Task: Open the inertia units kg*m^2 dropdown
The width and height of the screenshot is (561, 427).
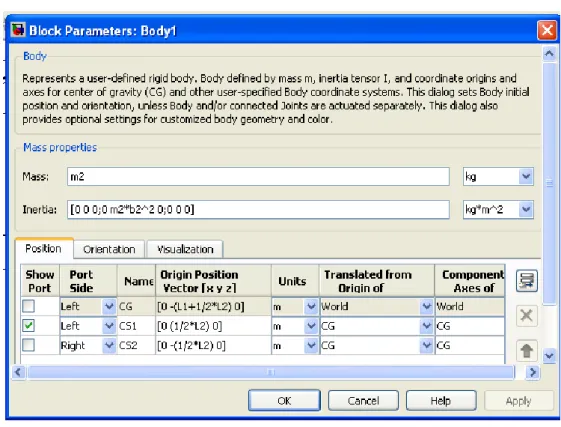Action: pos(526,209)
